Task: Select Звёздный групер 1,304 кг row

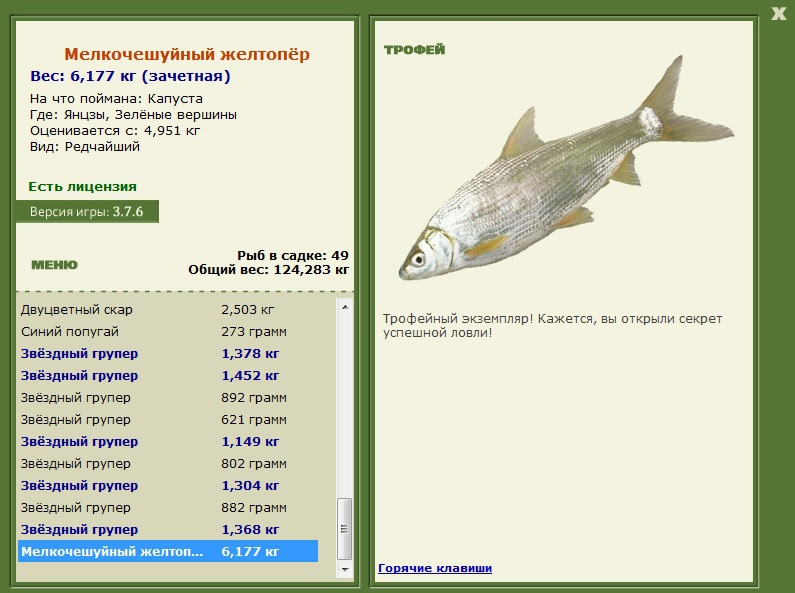Action: [168, 486]
